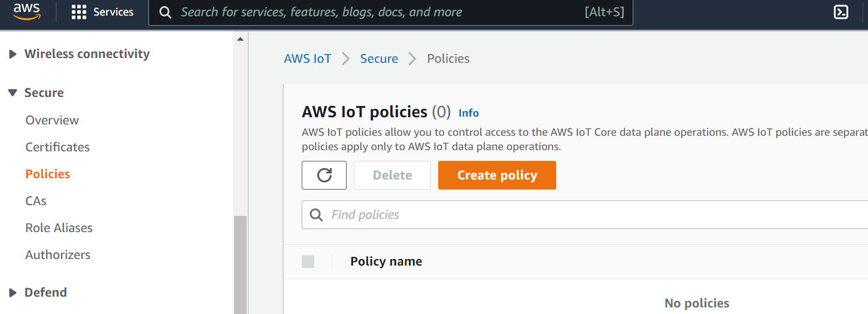Click the magnifier icon in the top search bar
The height and width of the screenshot is (314, 868).
click(166, 12)
